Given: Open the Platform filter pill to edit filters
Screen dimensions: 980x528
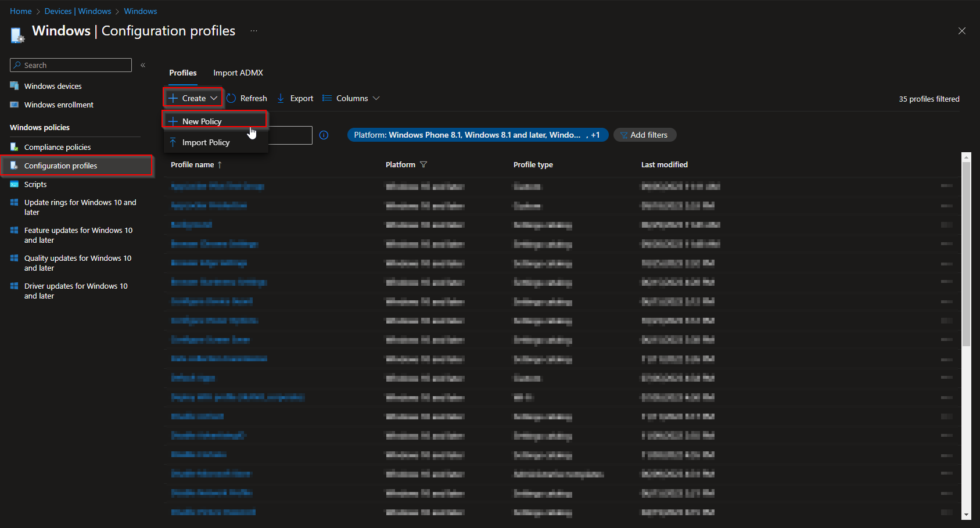Looking at the screenshot, I should point(478,135).
